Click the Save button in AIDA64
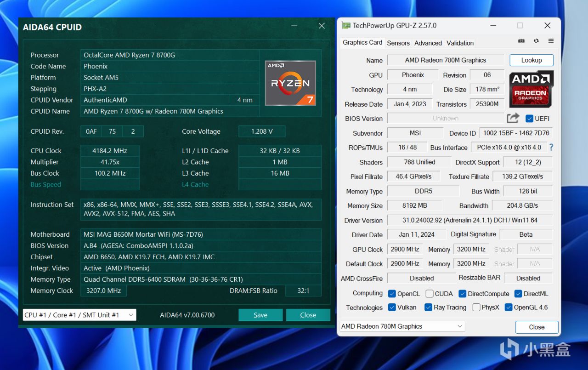The image size is (588, 370). coord(260,315)
